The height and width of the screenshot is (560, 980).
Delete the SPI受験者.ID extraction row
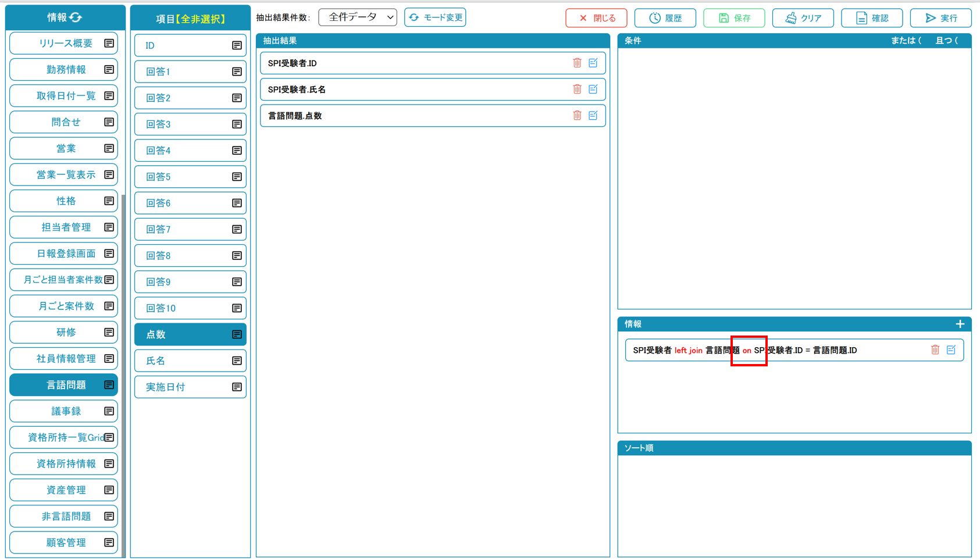click(x=577, y=63)
